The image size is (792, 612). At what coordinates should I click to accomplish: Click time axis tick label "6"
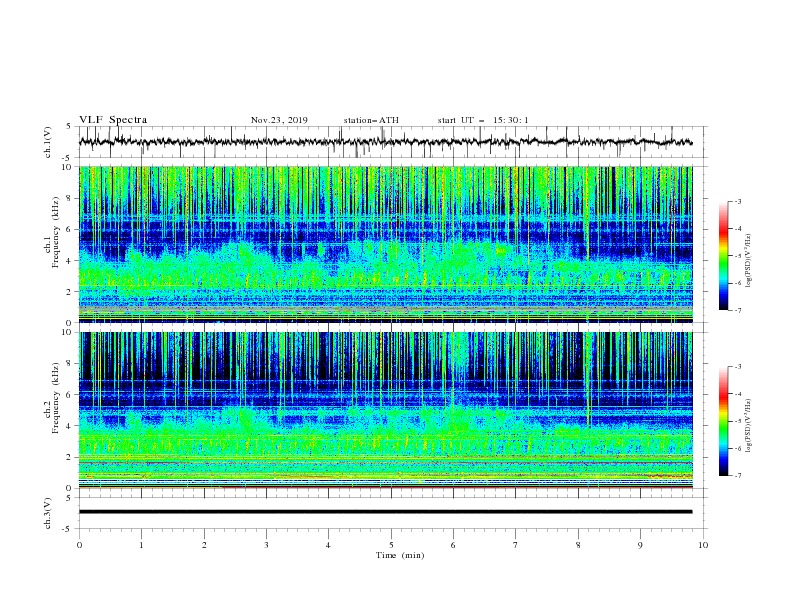click(x=453, y=545)
